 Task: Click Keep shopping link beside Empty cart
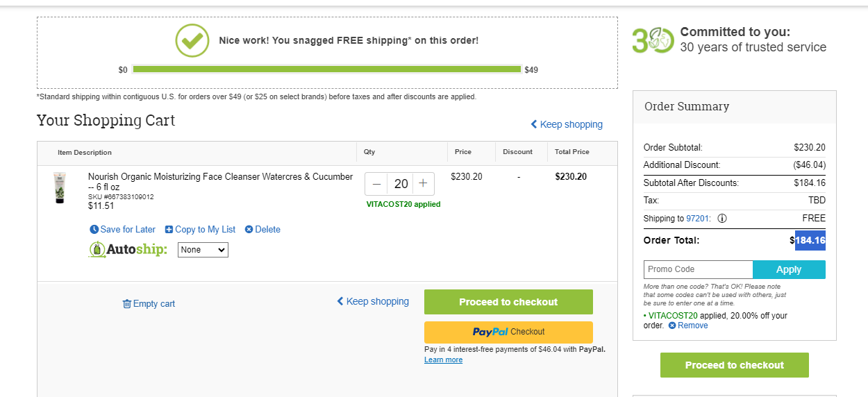tap(373, 301)
